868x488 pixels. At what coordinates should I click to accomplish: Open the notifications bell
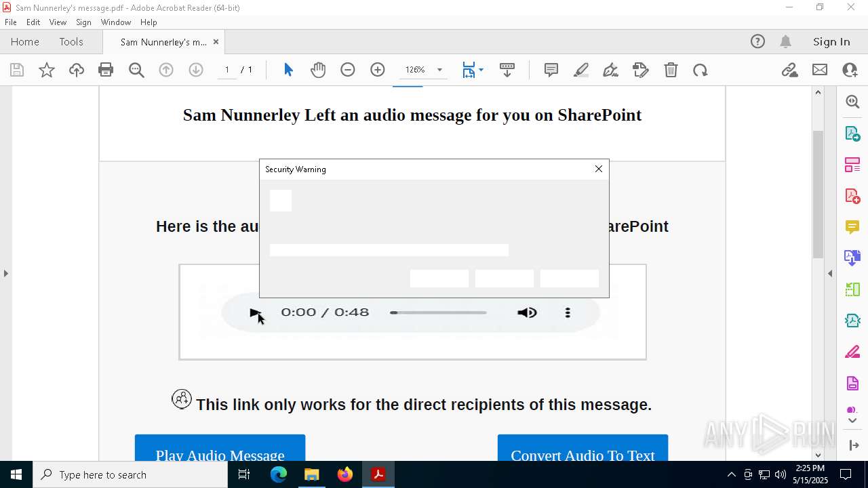point(785,42)
